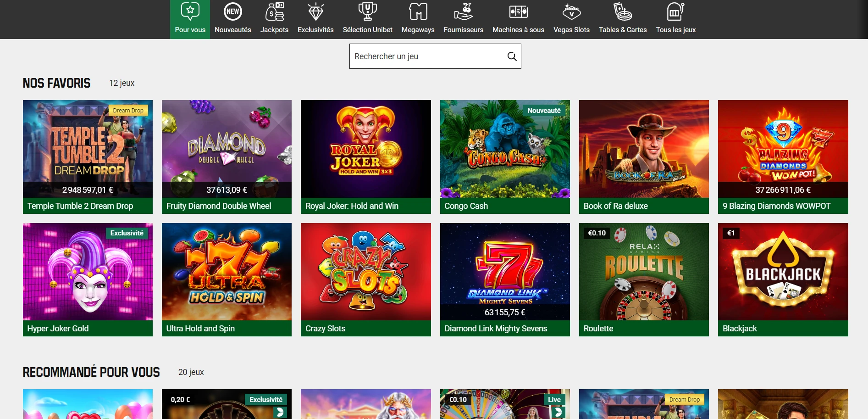
Task: Click the NOS FAVORIS section heading
Action: [57, 83]
